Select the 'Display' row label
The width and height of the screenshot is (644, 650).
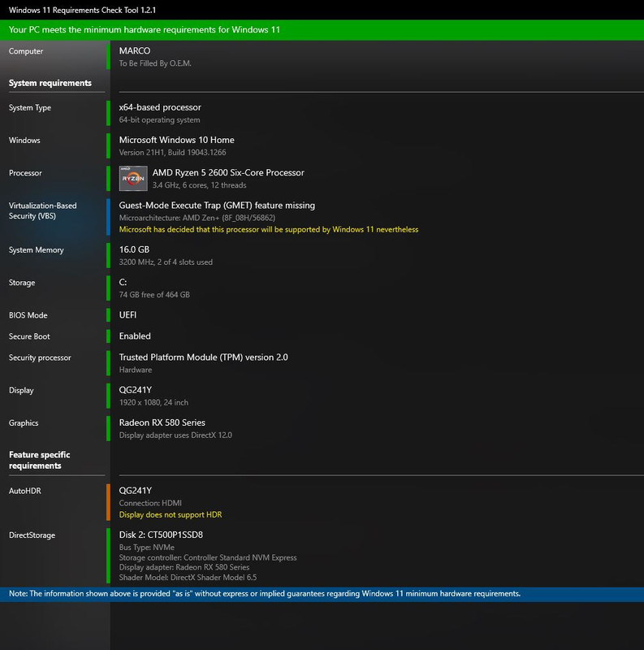(x=21, y=391)
